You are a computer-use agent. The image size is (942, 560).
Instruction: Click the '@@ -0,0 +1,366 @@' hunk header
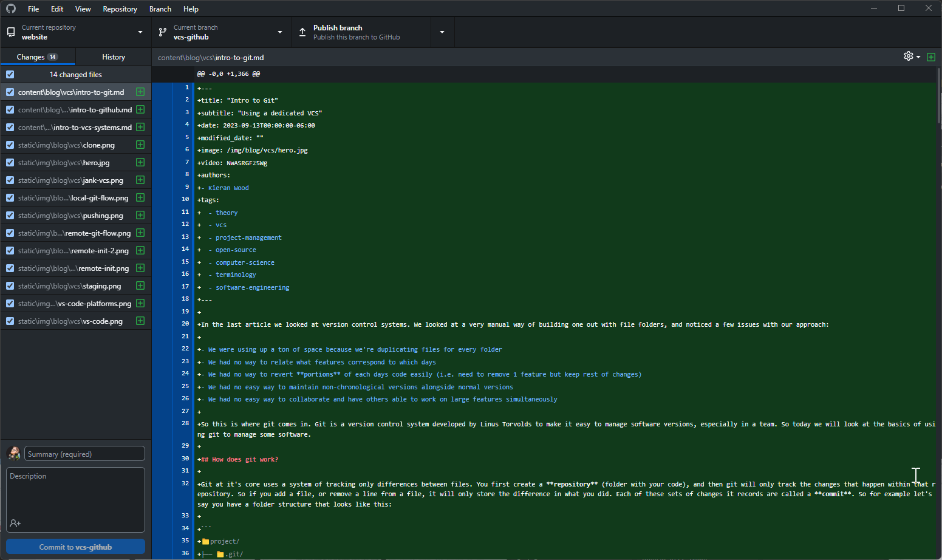pos(228,73)
